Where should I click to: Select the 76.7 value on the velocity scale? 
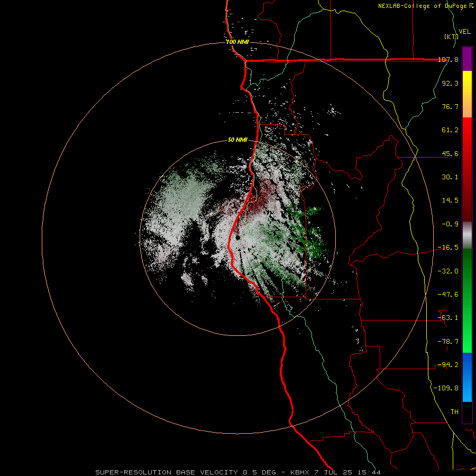pos(450,106)
